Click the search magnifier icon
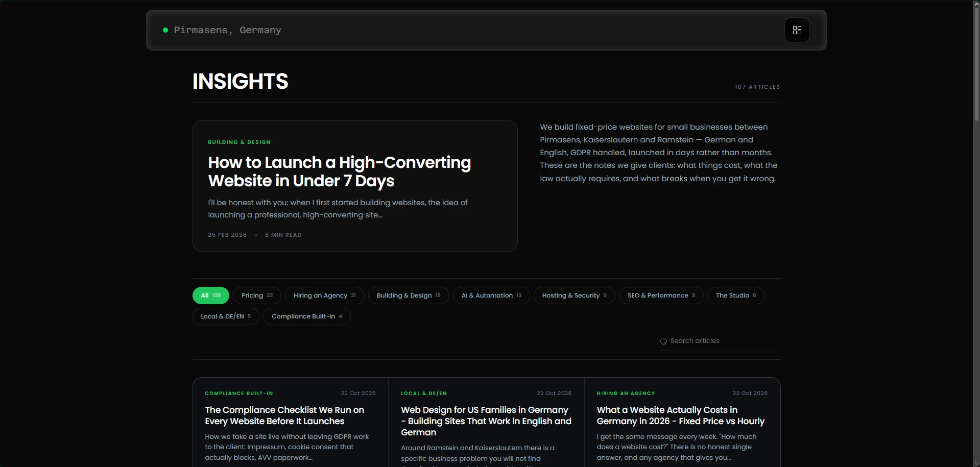980x467 pixels. (x=663, y=341)
